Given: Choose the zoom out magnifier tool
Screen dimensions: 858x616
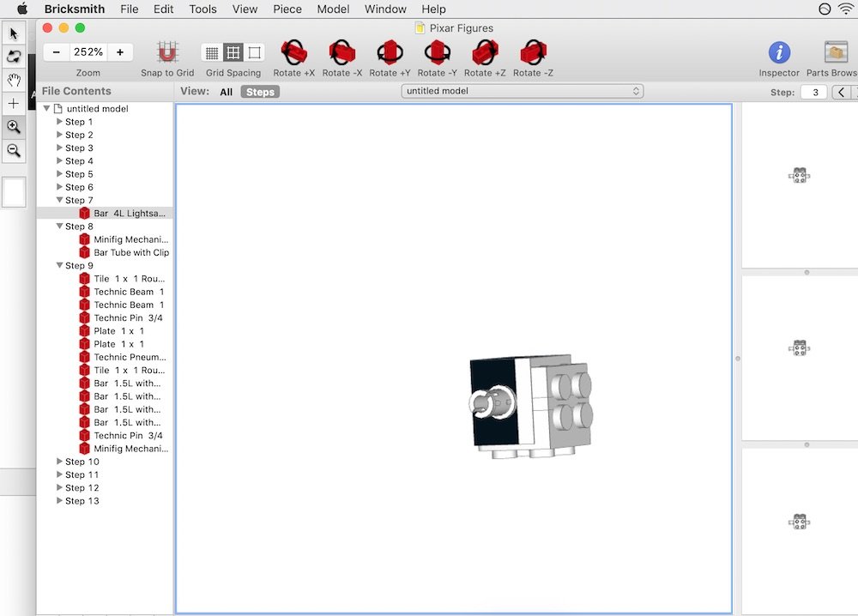Looking at the screenshot, I should (14, 150).
